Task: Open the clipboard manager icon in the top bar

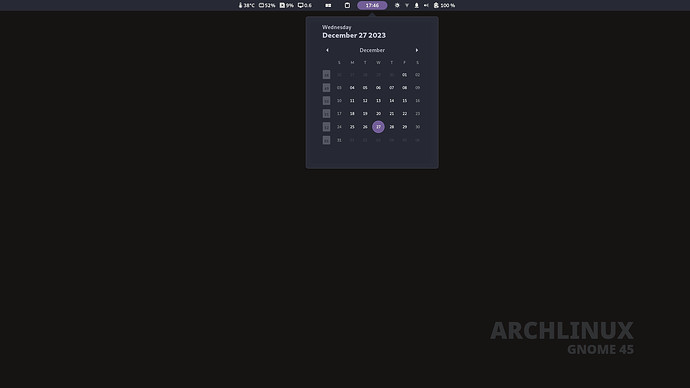Action: [x=347, y=5]
